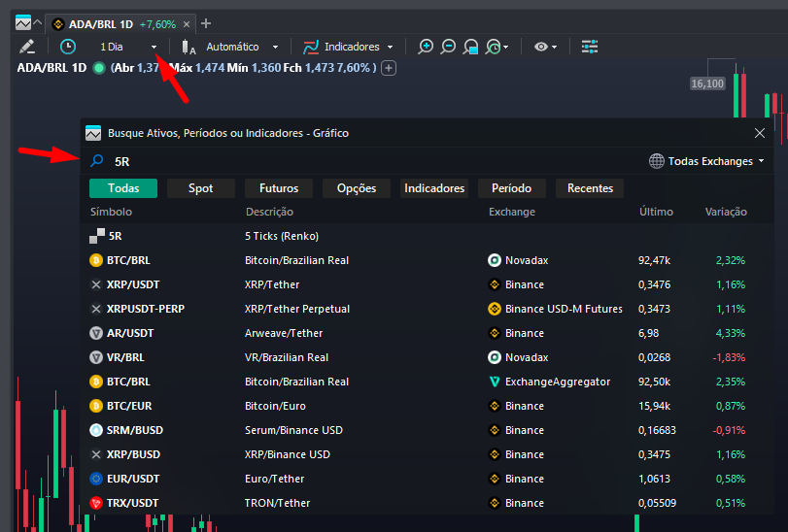788x532 pixels.
Task: Select the BTC/EUR row
Action: tap(427, 406)
